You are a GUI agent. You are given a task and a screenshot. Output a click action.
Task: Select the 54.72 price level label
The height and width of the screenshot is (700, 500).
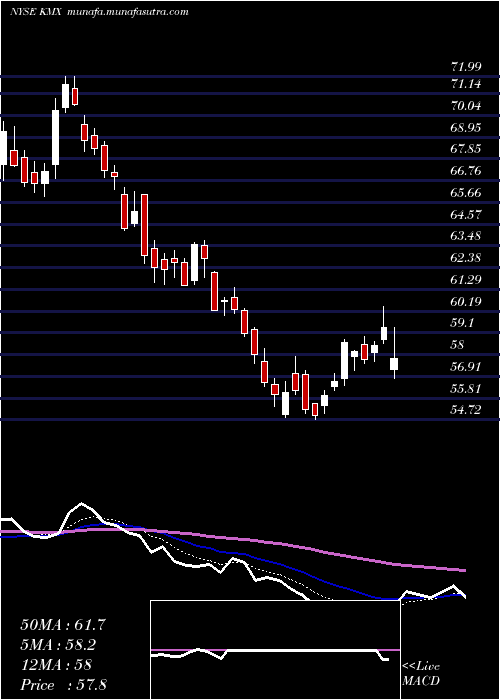coord(467,410)
